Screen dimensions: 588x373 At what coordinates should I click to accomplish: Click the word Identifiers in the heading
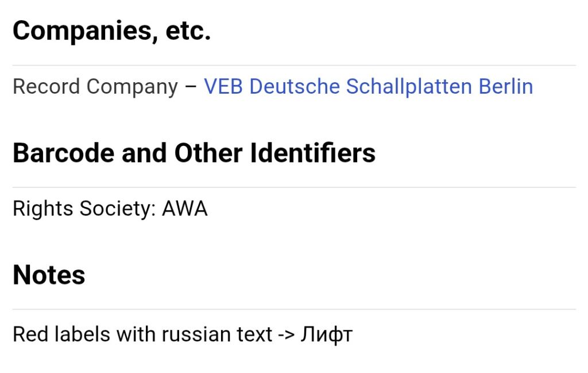coord(312,153)
